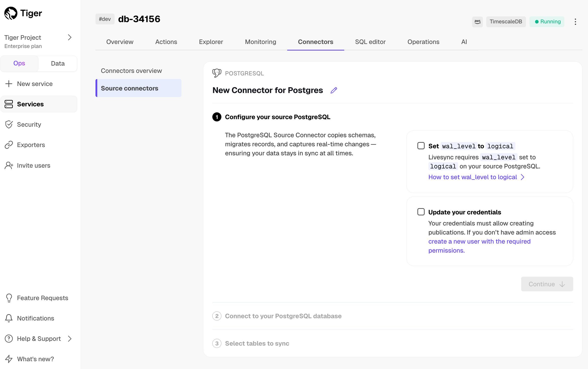Select Connectors overview in side navigation
This screenshot has height=369, width=588.
click(131, 71)
